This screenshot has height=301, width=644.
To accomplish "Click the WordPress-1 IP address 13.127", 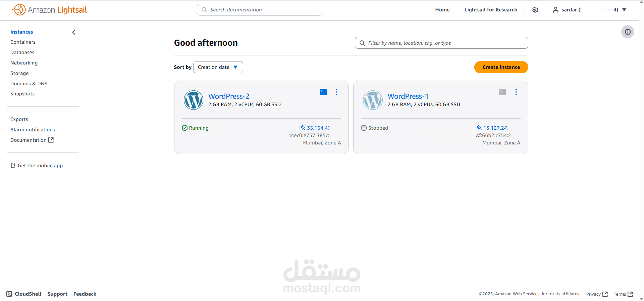I will [x=496, y=128].
